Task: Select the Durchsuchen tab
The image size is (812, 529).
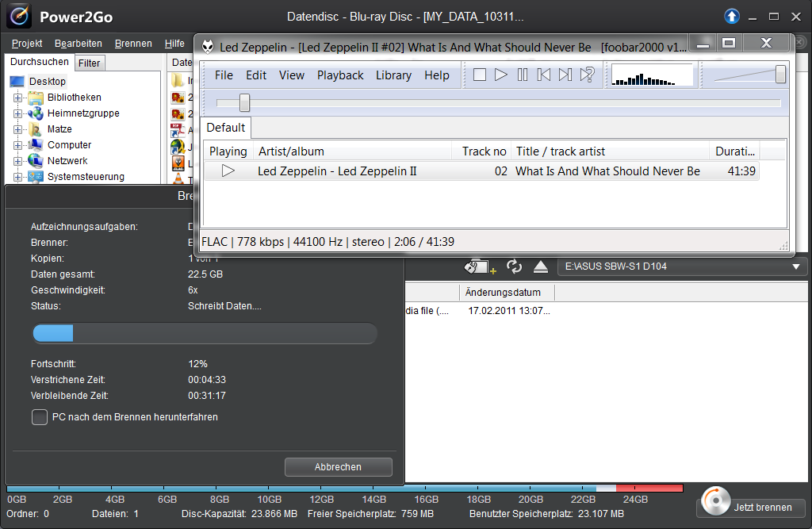Action: [x=40, y=62]
